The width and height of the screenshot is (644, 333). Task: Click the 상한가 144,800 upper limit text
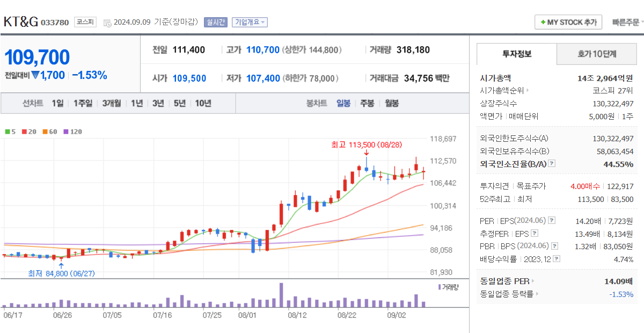311,50
